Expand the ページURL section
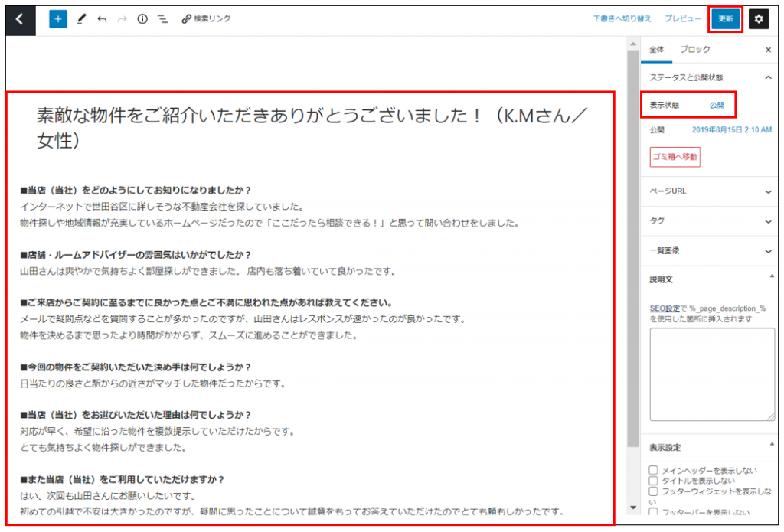Image resolution: width=784 pixels, height=532 pixels. (x=708, y=191)
